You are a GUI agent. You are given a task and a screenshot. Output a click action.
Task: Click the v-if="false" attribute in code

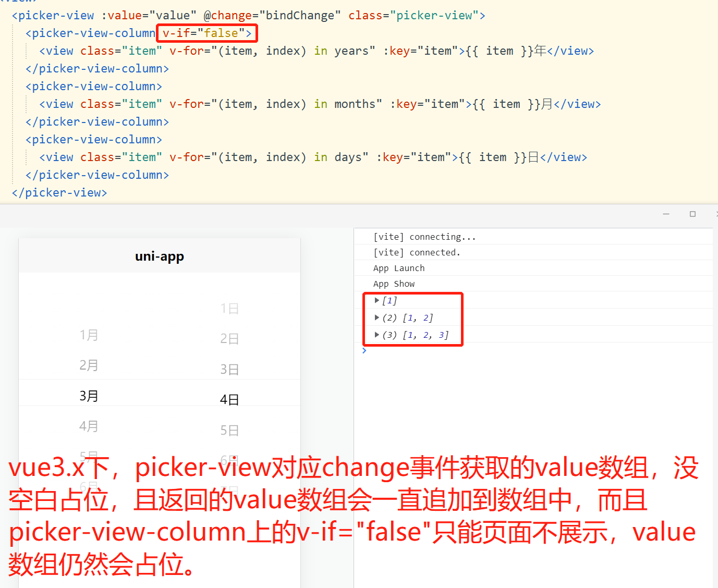pos(206,33)
